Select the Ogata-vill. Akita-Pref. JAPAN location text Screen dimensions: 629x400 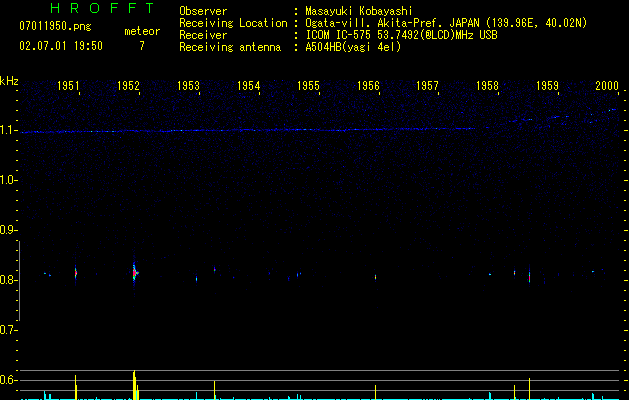446,23
